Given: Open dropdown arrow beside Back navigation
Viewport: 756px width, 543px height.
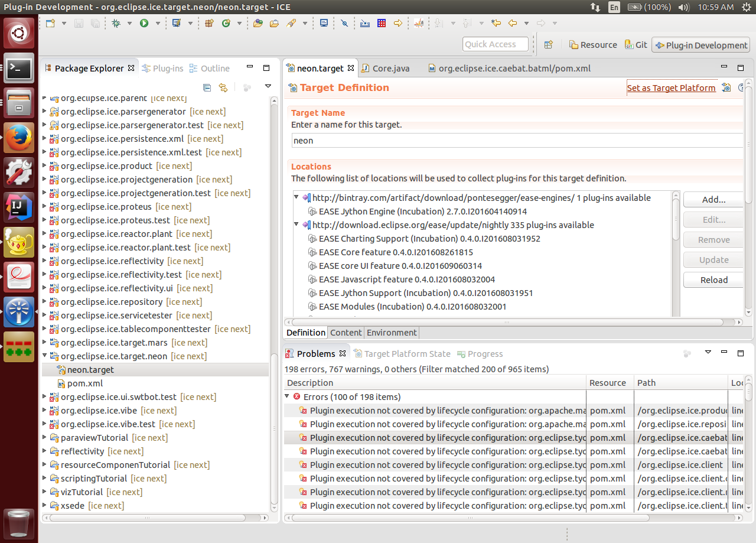Looking at the screenshot, I should click(x=526, y=23).
